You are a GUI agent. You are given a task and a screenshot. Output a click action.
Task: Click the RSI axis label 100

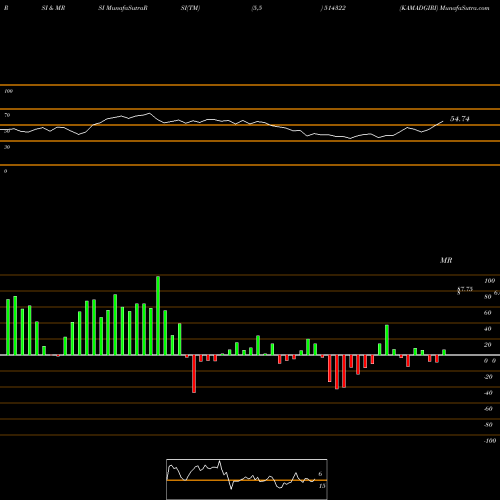coord(8,91)
